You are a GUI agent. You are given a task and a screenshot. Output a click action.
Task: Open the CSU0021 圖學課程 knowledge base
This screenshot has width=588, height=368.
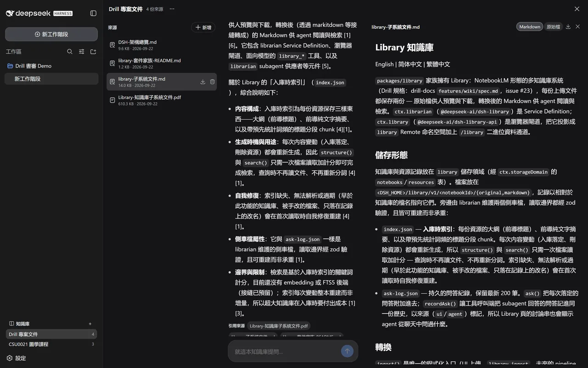click(51, 344)
